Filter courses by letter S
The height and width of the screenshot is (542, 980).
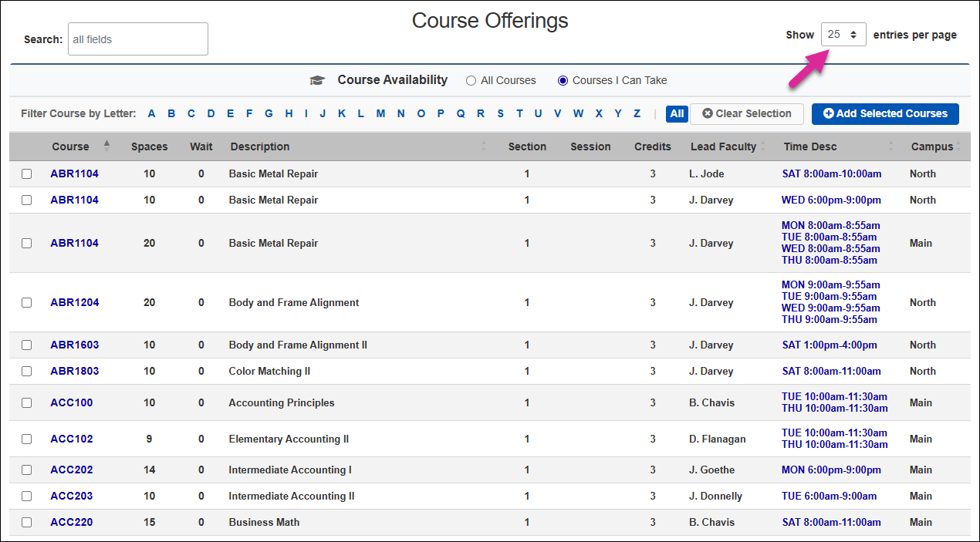500,113
